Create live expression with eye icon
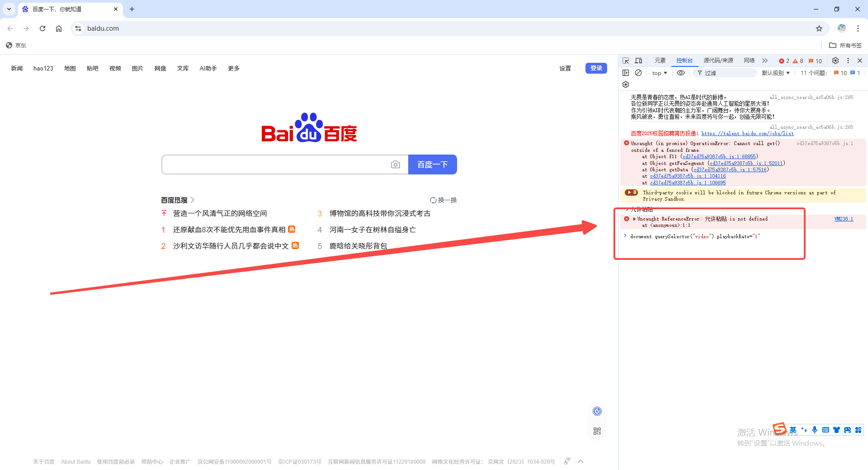868x470 pixels. (x=681, y=73)
